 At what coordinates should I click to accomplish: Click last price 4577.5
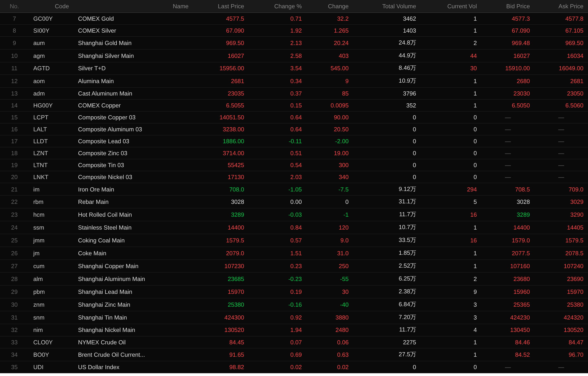click(x=235, y=19)
